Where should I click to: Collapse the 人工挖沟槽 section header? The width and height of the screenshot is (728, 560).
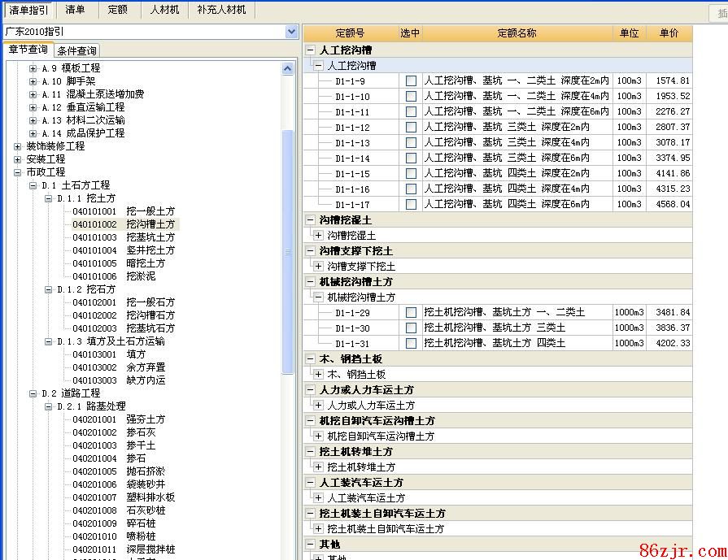(x=311, y=50)
